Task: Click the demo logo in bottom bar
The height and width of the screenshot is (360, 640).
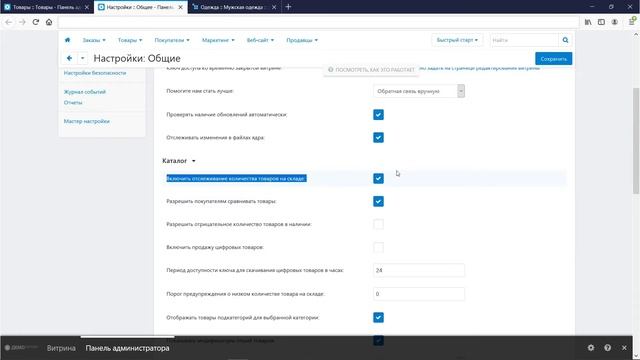Action: click(x=21, y=348)
